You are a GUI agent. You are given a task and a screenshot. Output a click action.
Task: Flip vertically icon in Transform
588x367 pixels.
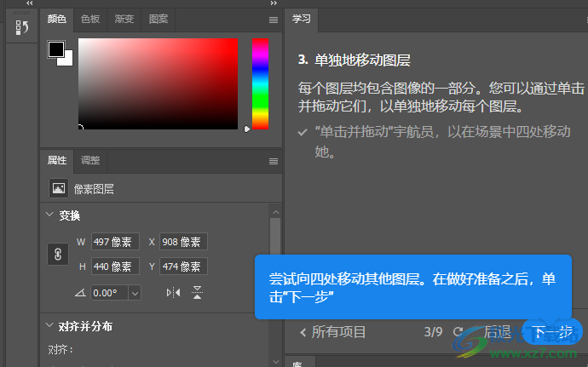(x=197, y=292)
